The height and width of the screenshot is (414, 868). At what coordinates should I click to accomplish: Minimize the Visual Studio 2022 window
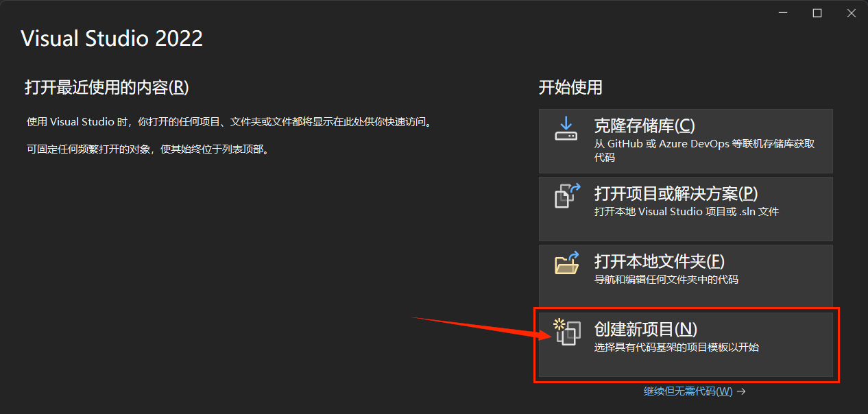(782, 13)
